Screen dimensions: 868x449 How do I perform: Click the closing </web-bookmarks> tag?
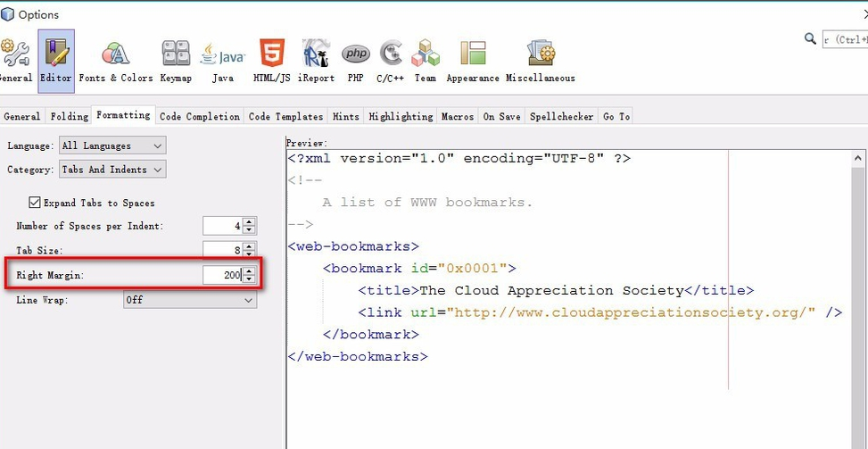click(x=358, y=357)
